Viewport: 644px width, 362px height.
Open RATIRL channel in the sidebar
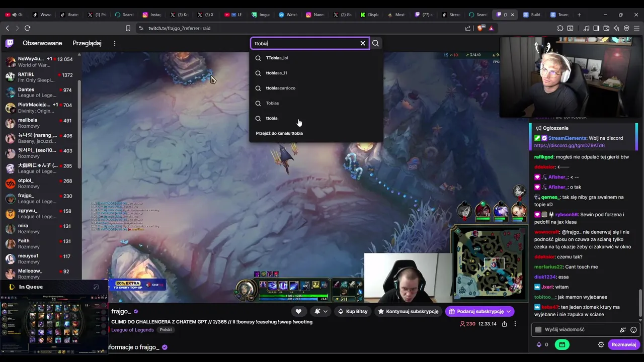[39, 77]
